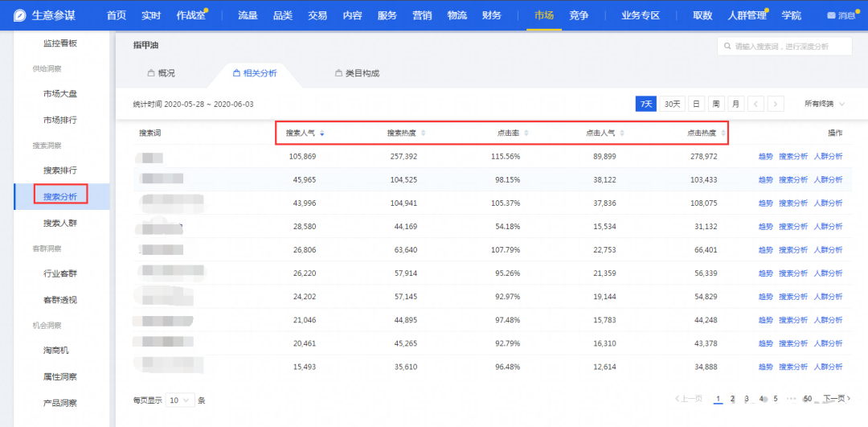The height and width of the screenshot is (427, 868).
Task: Click the 257,392 search heat value
Action: [403, 157]
